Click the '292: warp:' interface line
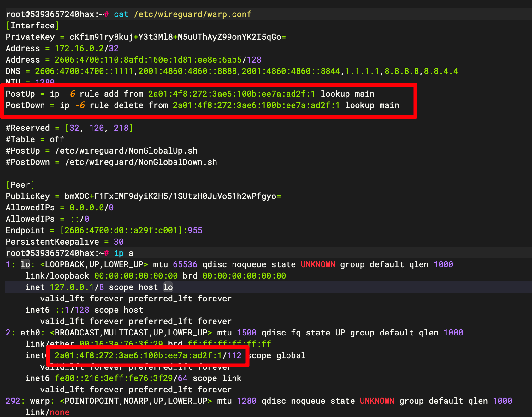This screenshot has width=532, height=417. point(259,401)
